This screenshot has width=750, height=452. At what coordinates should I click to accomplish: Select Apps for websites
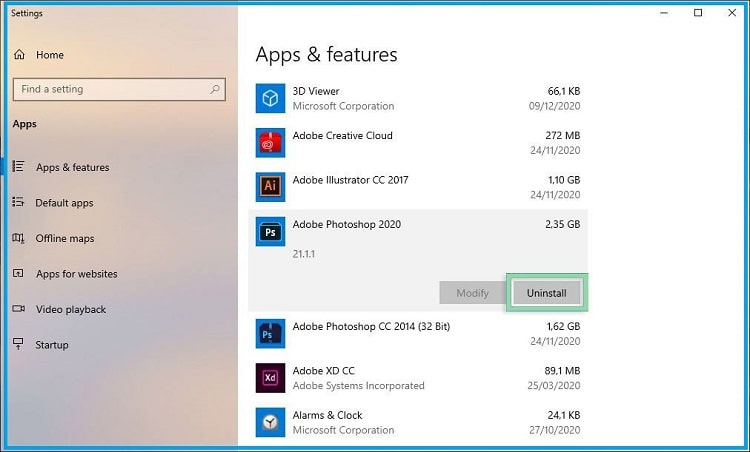point(77,274)
